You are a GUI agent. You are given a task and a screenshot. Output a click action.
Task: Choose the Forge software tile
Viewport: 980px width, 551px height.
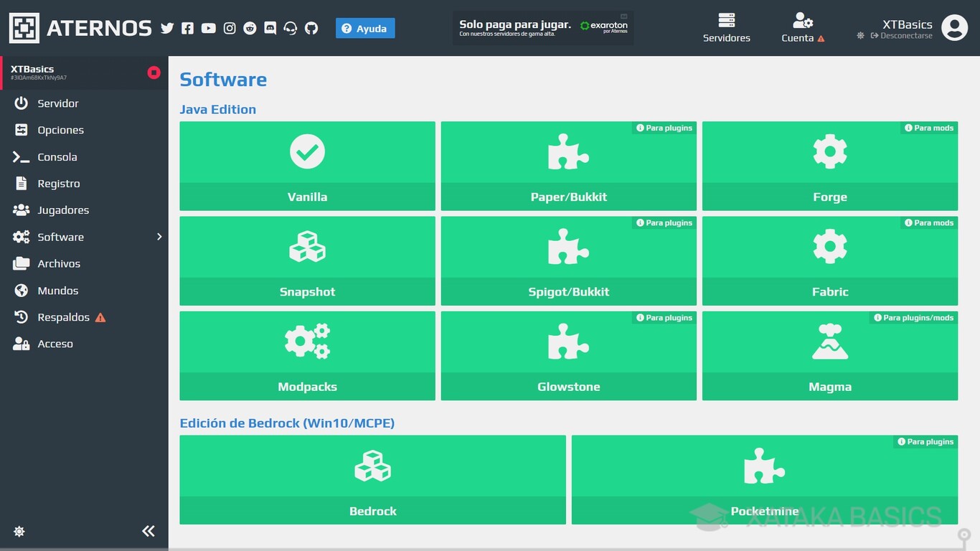pos(829,166)
